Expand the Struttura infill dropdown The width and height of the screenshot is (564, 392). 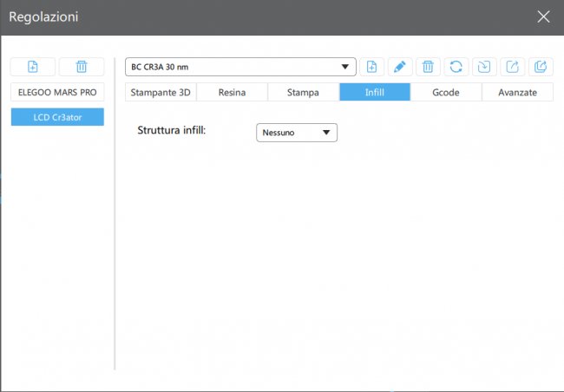(297, 133)
